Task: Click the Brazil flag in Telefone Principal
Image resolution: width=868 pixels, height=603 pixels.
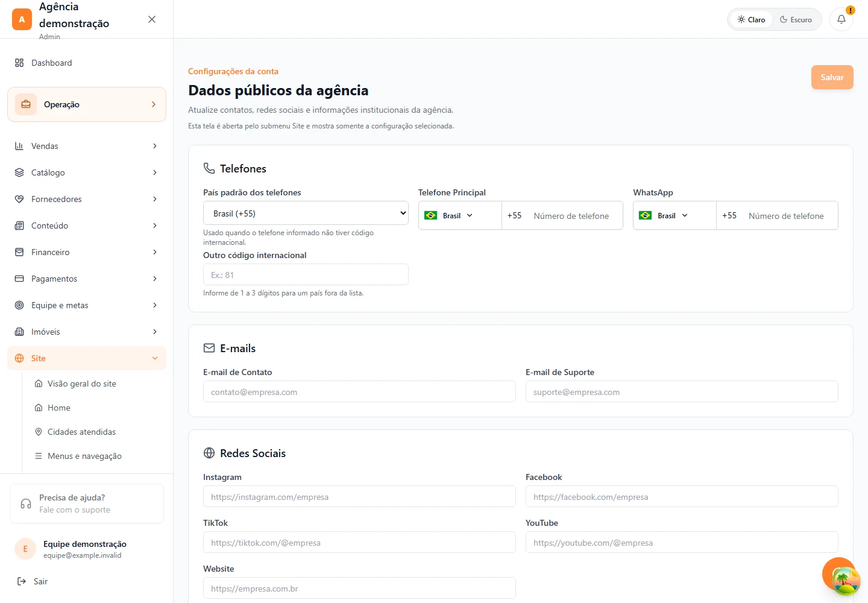Action: pyautogui.click(x=430, y=215)
